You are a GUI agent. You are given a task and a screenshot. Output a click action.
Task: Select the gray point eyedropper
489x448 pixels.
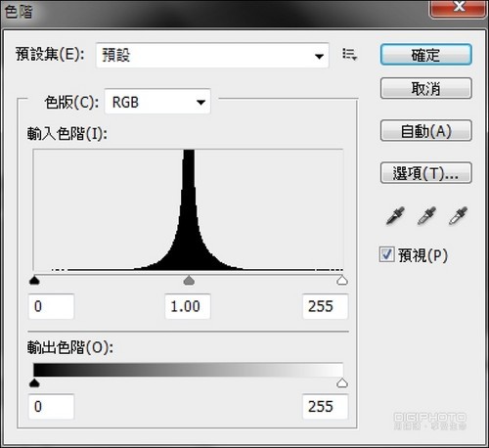coord(426,216)
